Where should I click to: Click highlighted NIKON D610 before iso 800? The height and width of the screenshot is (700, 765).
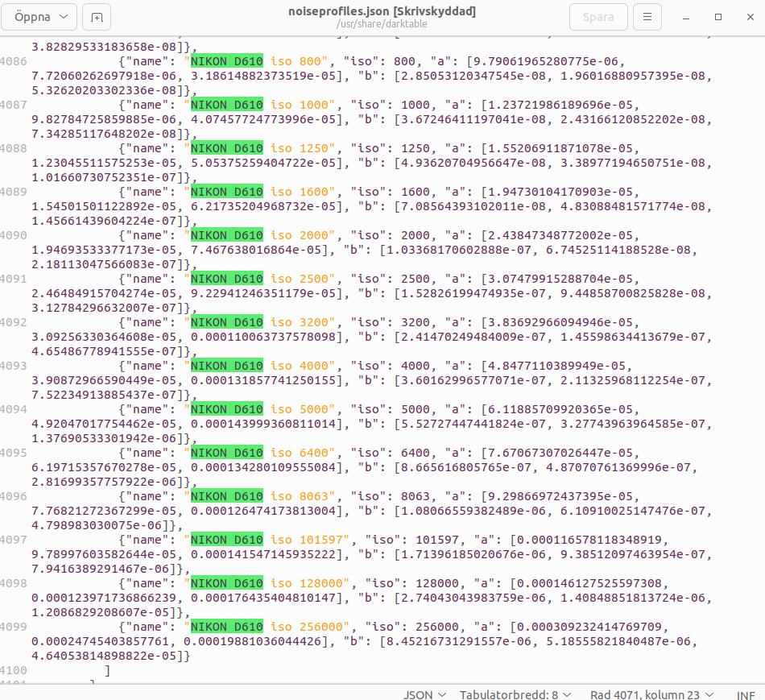point(227,61)
